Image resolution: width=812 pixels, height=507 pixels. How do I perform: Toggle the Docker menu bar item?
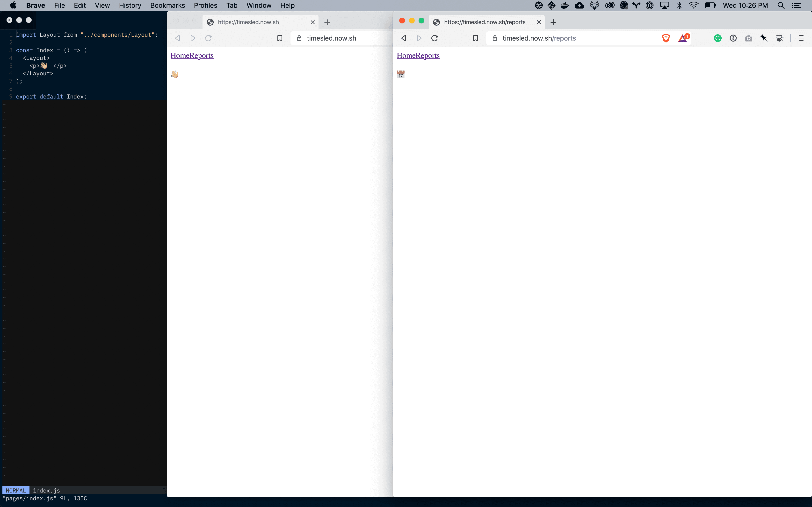(565, 5)
